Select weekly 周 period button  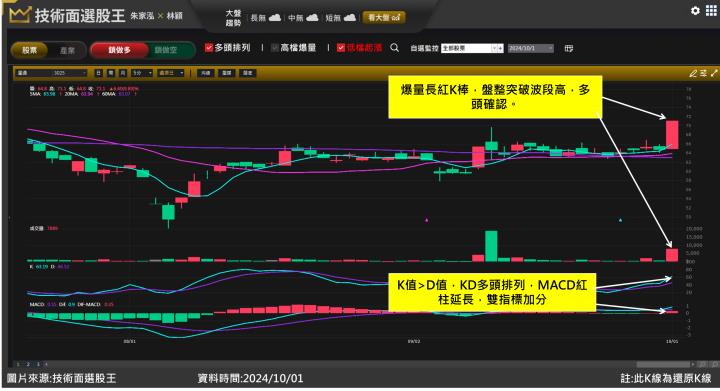coord(111,73)
